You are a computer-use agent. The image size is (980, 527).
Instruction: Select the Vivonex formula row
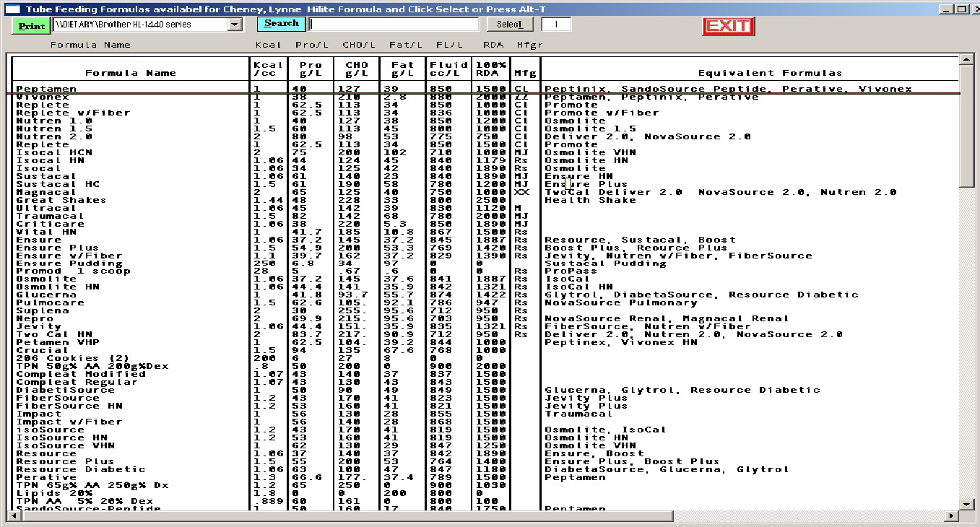(485, 97)
